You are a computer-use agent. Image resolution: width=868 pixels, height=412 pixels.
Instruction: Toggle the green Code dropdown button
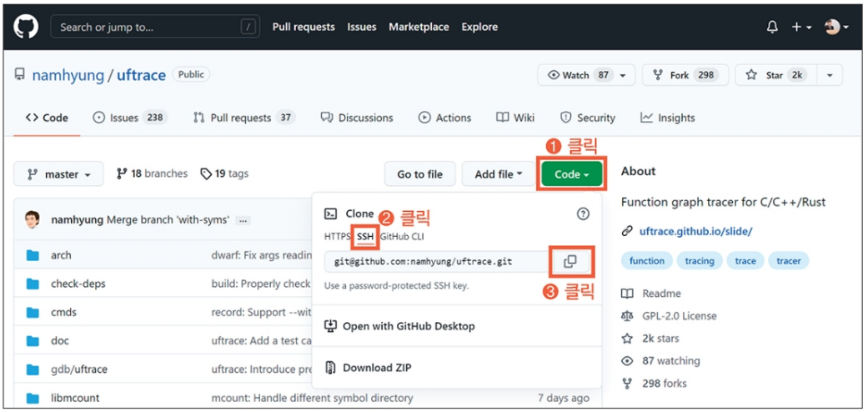coord(571,173)
